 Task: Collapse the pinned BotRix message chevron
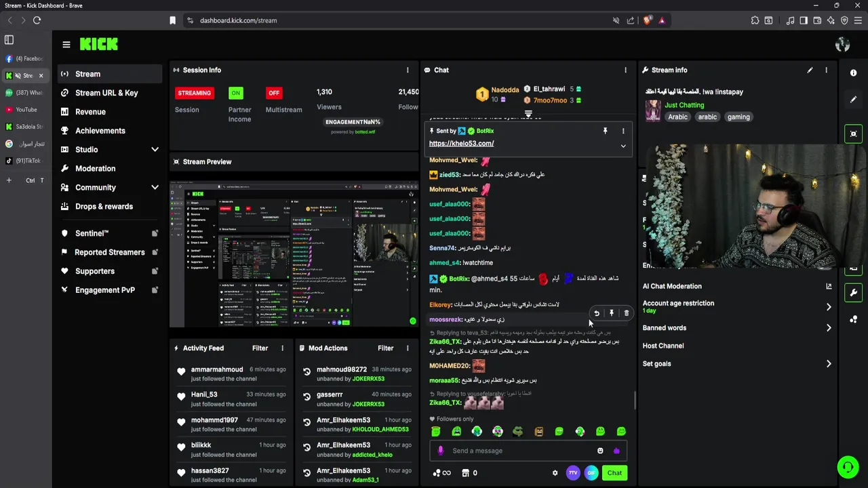[623, 146]
